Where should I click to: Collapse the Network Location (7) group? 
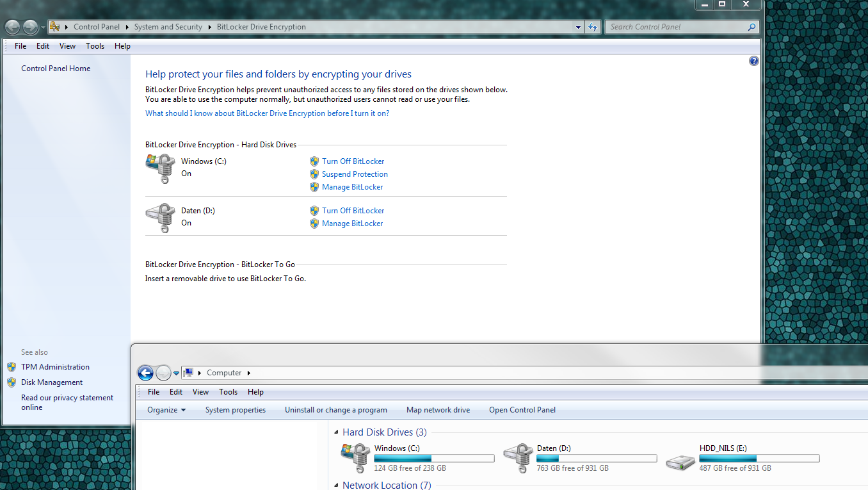(x=337, y=486)
